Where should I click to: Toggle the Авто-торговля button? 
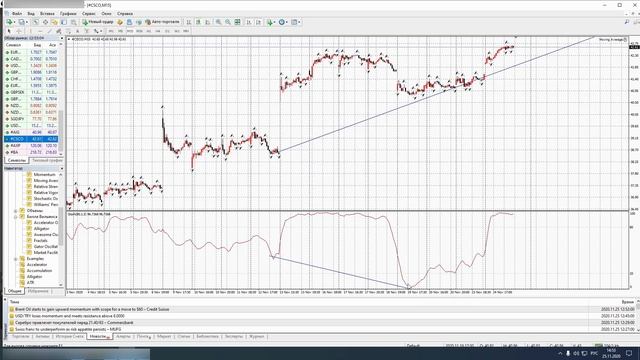162,22
